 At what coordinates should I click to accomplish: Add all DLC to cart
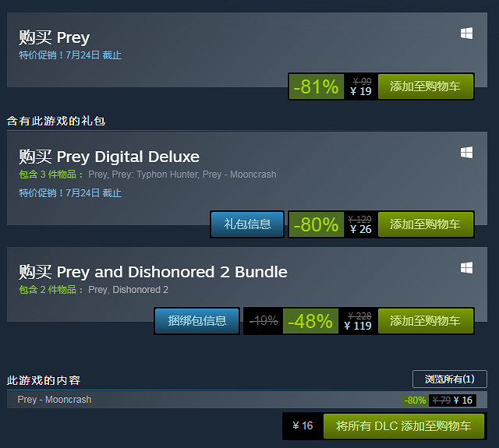pyautogui.click(x=403, y=426)
